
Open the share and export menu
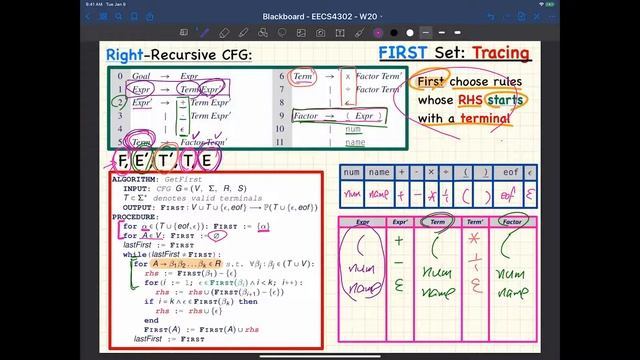(x=150, y=17)
